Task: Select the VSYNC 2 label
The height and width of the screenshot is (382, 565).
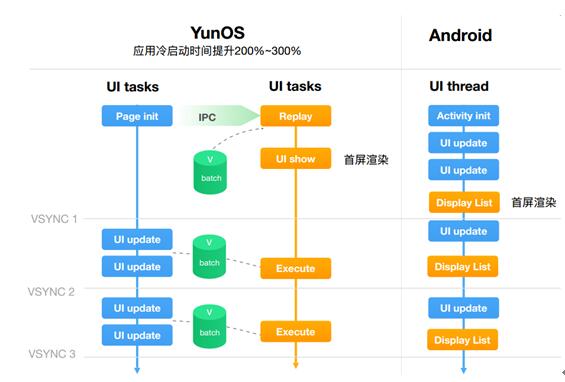Action: (51, 292)
